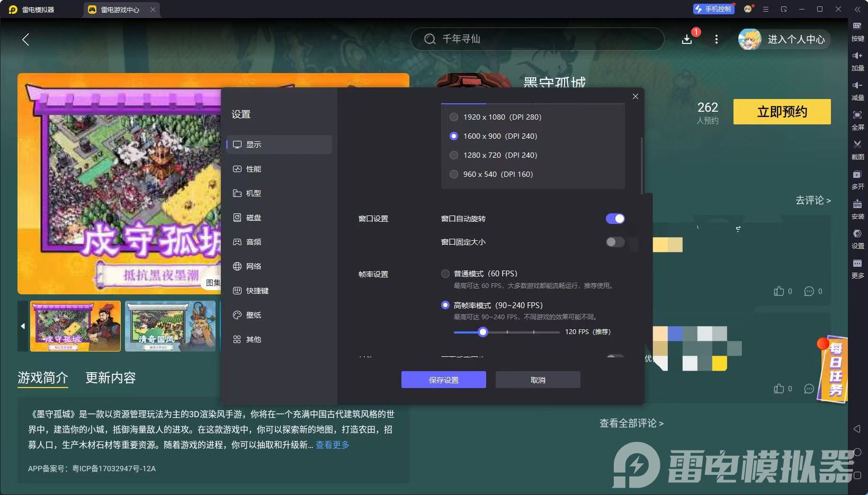
Task: Open the 清奇国风 screenshot thumbnail
Action: [170, 326]
